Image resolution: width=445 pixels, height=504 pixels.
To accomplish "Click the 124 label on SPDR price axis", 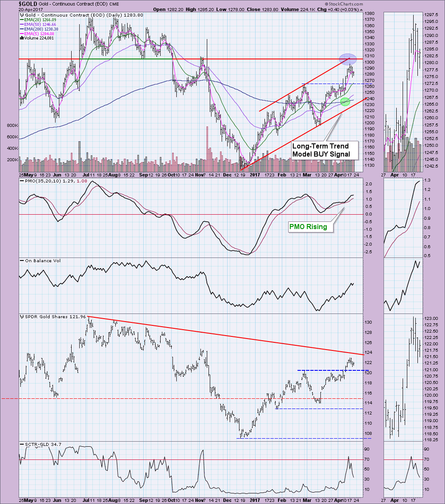I will point(368,353).
